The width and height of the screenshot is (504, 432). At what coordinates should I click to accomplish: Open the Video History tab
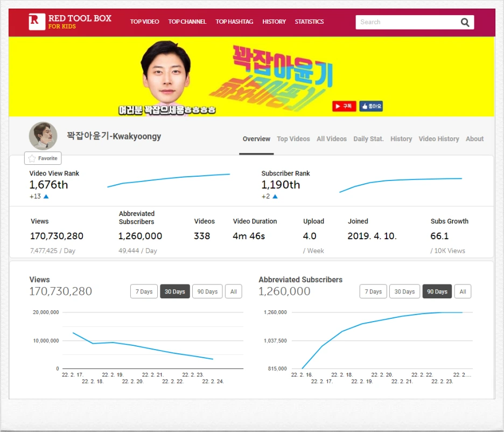(438, 139)
